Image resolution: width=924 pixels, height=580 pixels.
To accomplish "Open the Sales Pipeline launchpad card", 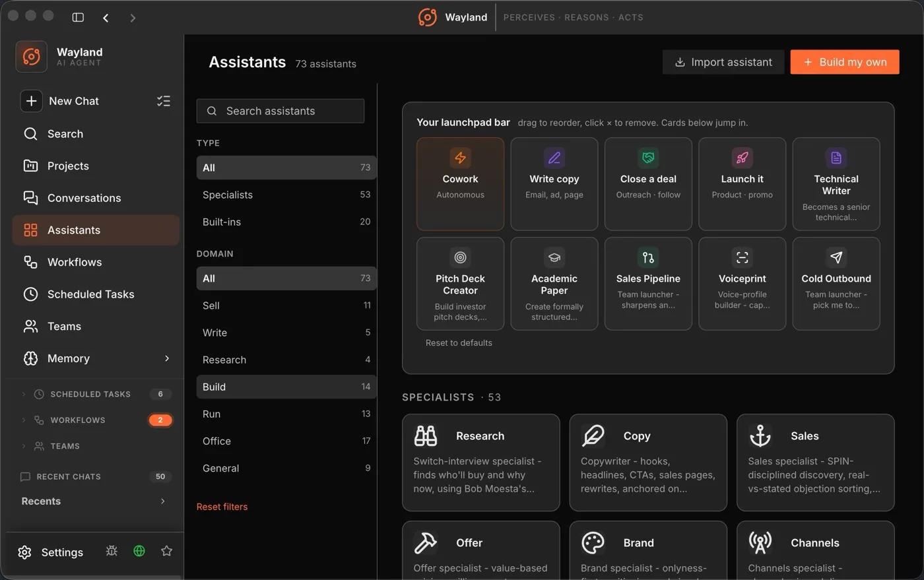I will click(x=648, y=284).
